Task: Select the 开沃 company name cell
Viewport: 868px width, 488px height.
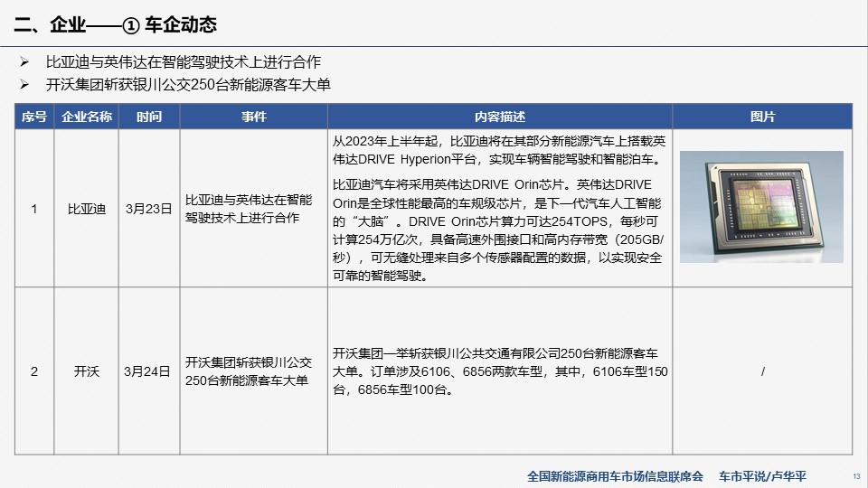Action: (x=87, y=371)
